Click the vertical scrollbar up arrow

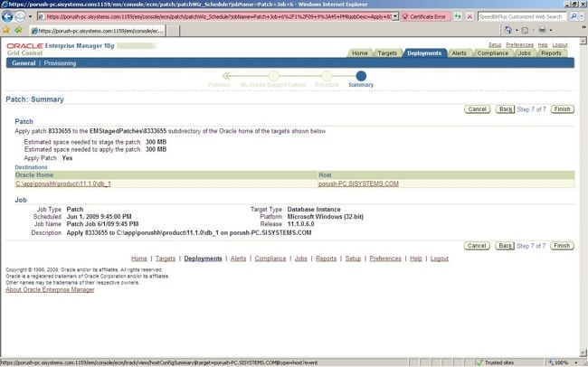(583, 41)
